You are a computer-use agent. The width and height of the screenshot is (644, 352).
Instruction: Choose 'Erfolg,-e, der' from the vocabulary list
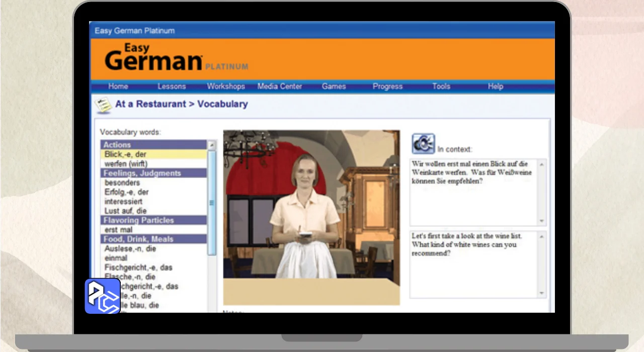tap(126, 192)
